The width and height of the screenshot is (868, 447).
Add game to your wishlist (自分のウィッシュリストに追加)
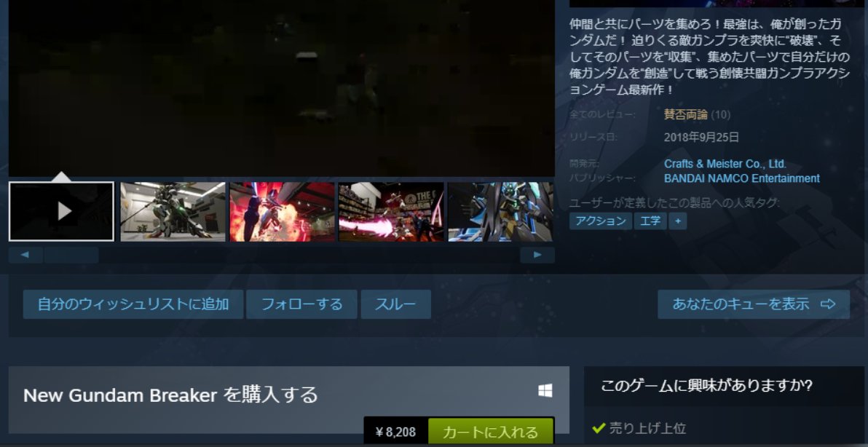pyautogui.click(x=133, y=304)
